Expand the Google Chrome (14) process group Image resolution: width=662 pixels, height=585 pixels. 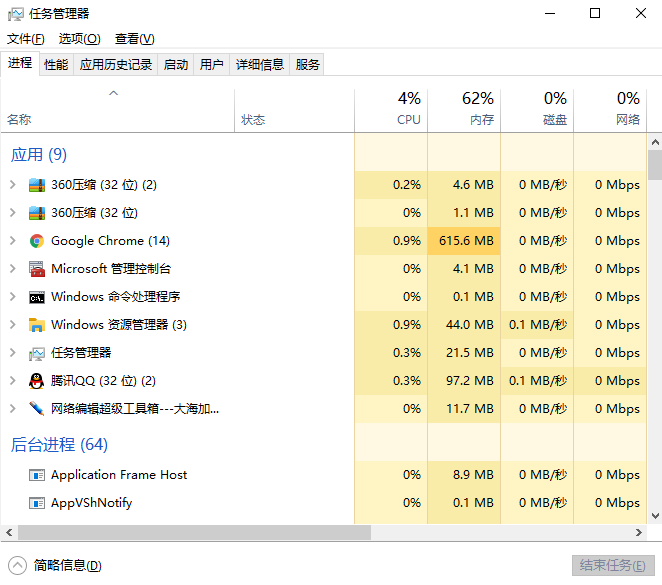12,241
